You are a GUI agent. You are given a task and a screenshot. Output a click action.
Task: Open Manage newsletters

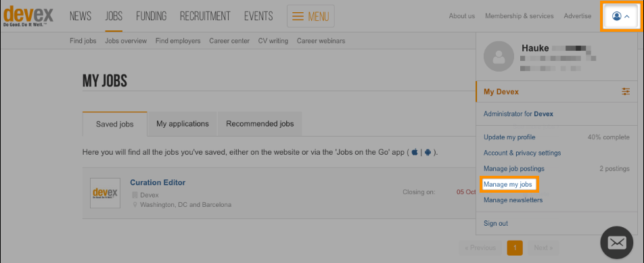513,200
